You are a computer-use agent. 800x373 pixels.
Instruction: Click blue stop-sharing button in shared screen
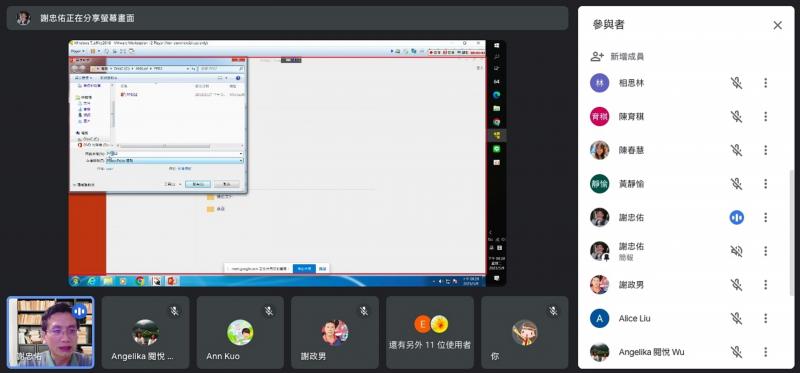[304, 268]
